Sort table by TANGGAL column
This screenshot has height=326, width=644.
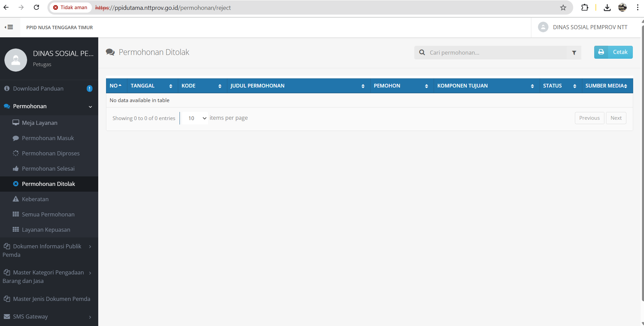152,86
